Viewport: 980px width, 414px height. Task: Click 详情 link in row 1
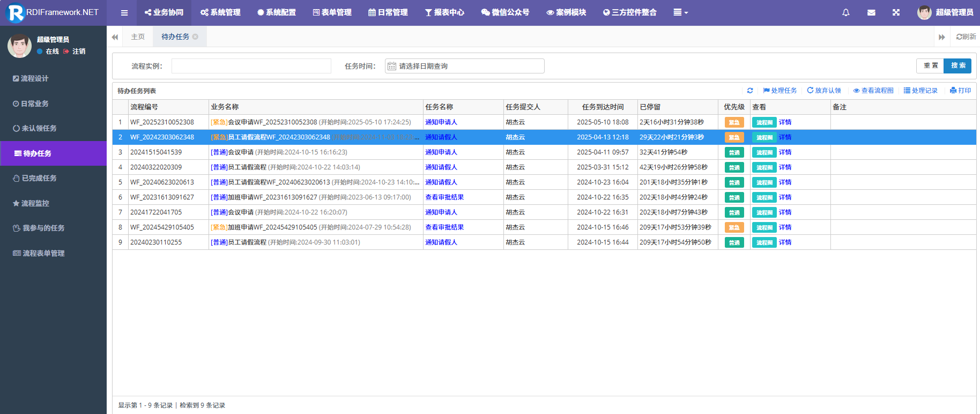pos(785,122)
